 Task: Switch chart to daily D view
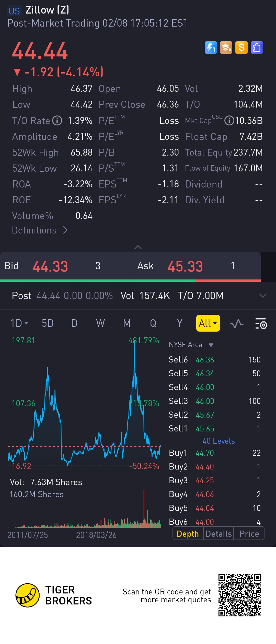point(74,323)
